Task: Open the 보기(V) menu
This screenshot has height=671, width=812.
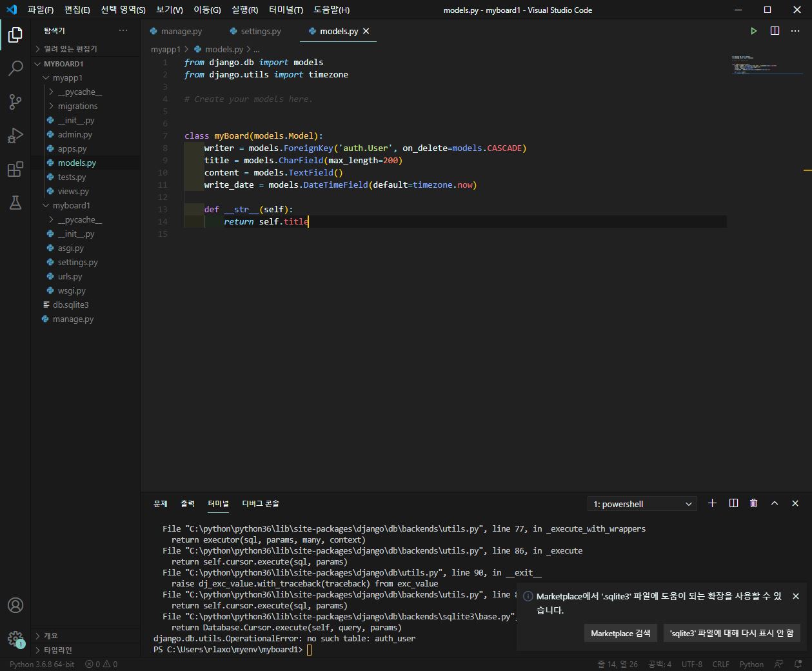Action: [170, 10]
